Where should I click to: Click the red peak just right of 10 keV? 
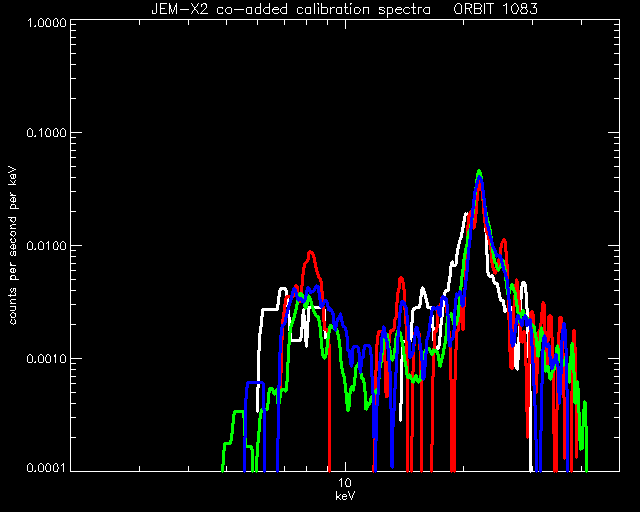click(x=401, y=279)
